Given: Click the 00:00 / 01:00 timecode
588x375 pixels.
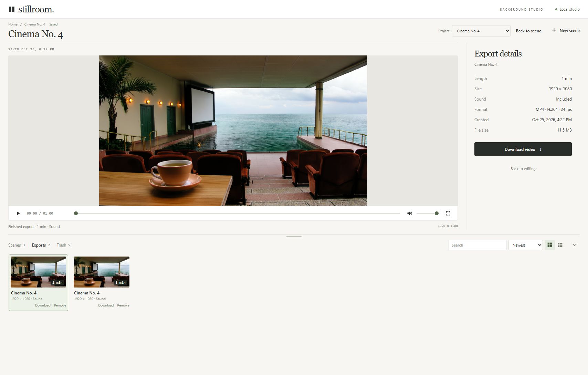Looking at the screenshot, I should (40, 213).
